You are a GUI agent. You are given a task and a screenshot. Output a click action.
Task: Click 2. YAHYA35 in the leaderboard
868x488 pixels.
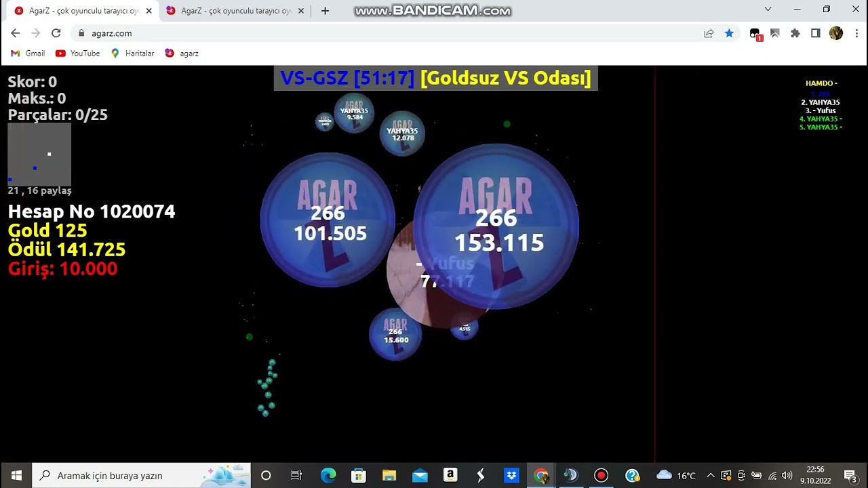pos(821,102)
